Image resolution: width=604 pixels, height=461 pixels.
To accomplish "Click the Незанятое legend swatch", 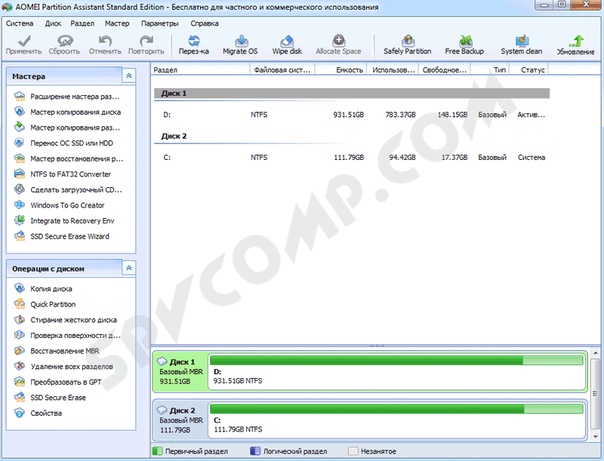I will [352, 451].
